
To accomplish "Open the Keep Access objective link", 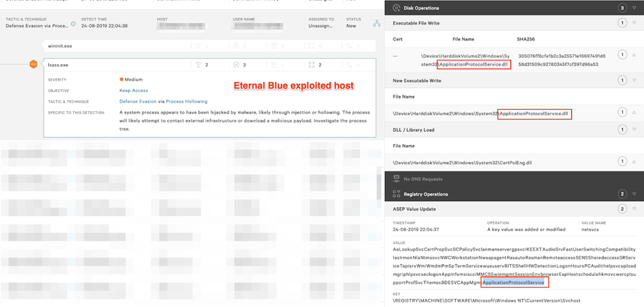I will [134, 91].
